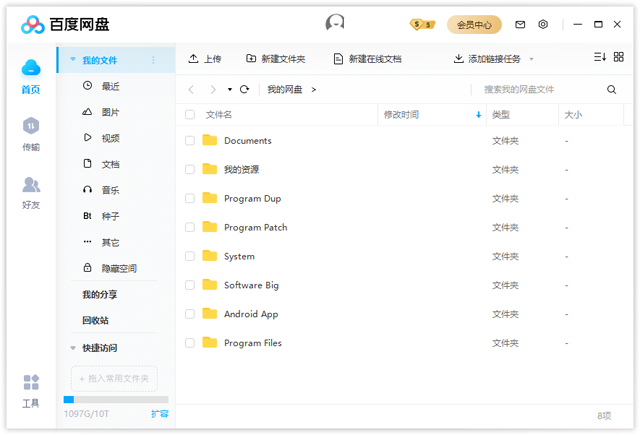Open the settings hexagon icon
The image size is (640, 435).
coord(543,24)
